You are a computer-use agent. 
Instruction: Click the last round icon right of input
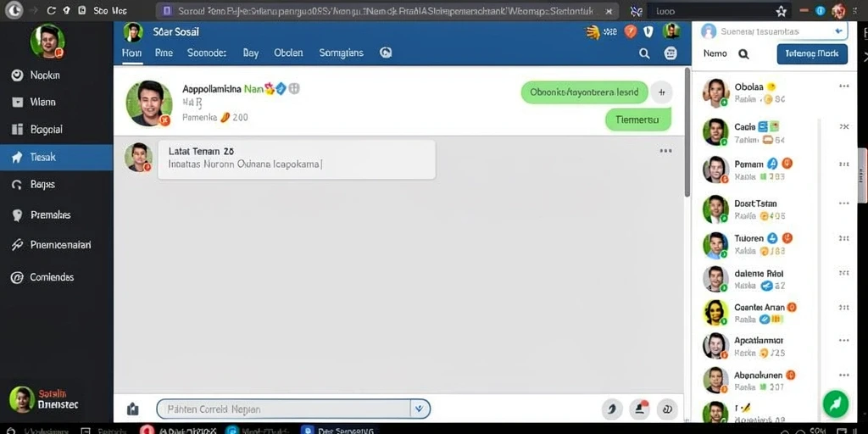point(667,409)
